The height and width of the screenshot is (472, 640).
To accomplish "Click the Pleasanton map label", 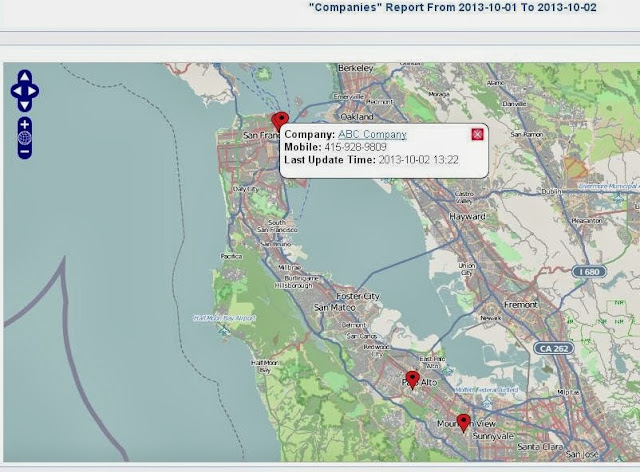I will point(587,220).
